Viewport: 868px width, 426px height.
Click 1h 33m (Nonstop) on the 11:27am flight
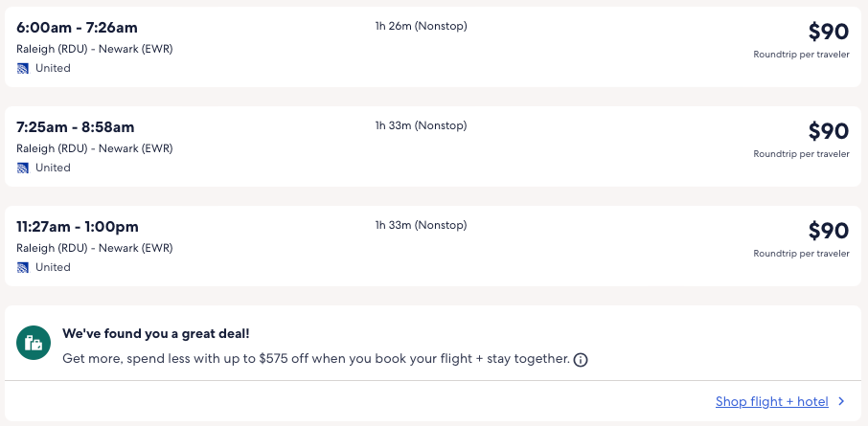[x=421, y=225]
